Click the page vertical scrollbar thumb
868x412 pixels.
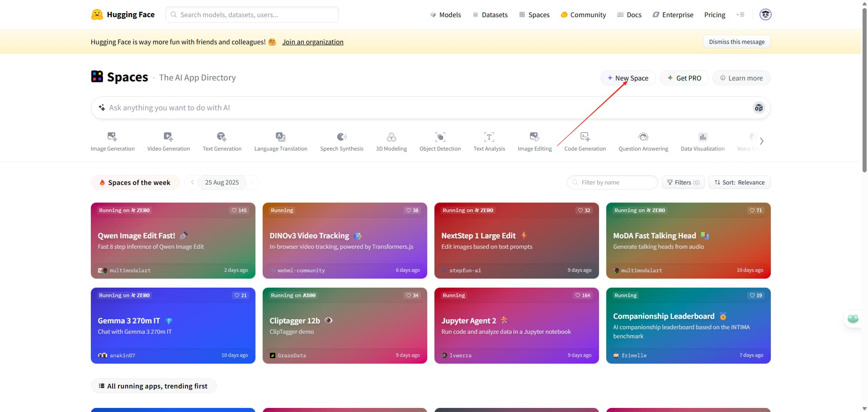pyautogui.click(x=864, y=90)
